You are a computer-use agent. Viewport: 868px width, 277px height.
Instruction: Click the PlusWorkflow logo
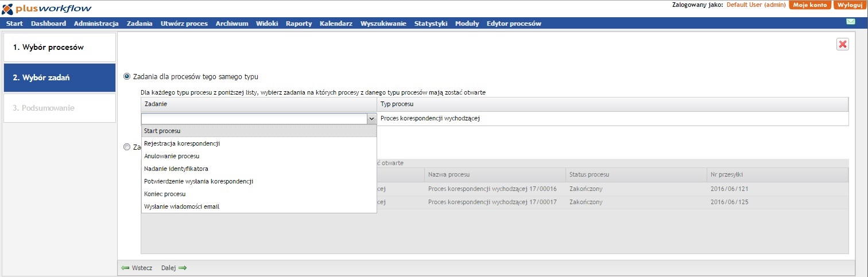pyautogui.click(x=46, y=8)
